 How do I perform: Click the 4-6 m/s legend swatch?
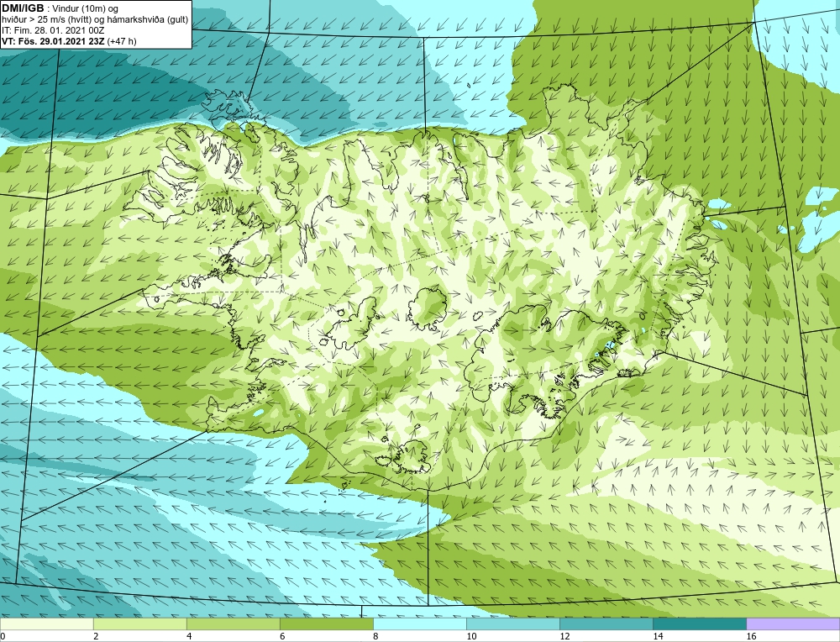(x=234, y=624)
